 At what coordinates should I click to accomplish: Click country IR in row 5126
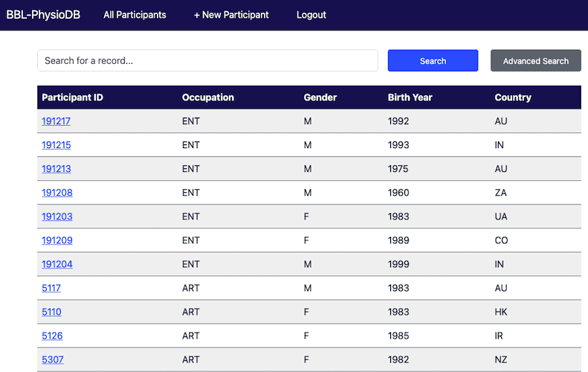499,336
